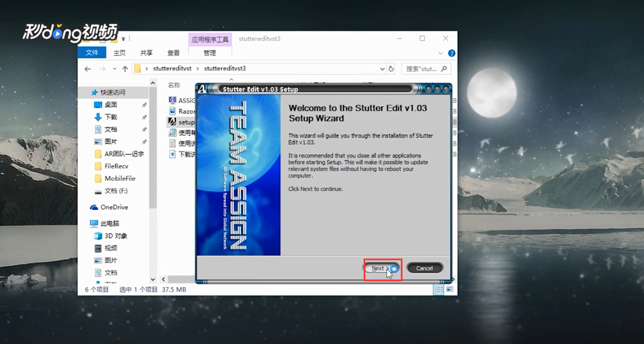Cancel the Stutter Edit setup wizard
The width and height of the screenshot is (644, 344).
tap(424, 269)
